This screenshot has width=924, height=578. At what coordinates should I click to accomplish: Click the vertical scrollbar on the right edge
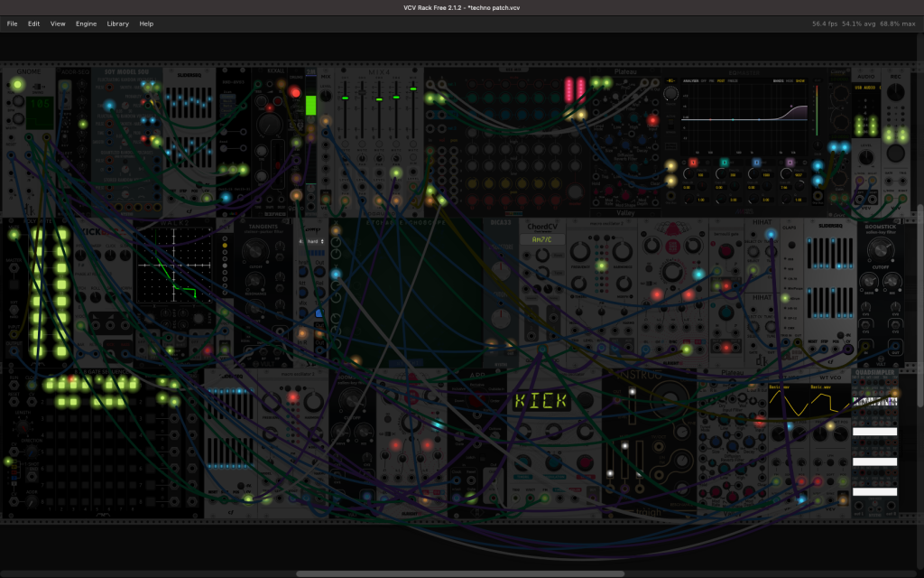pos(920,305)
